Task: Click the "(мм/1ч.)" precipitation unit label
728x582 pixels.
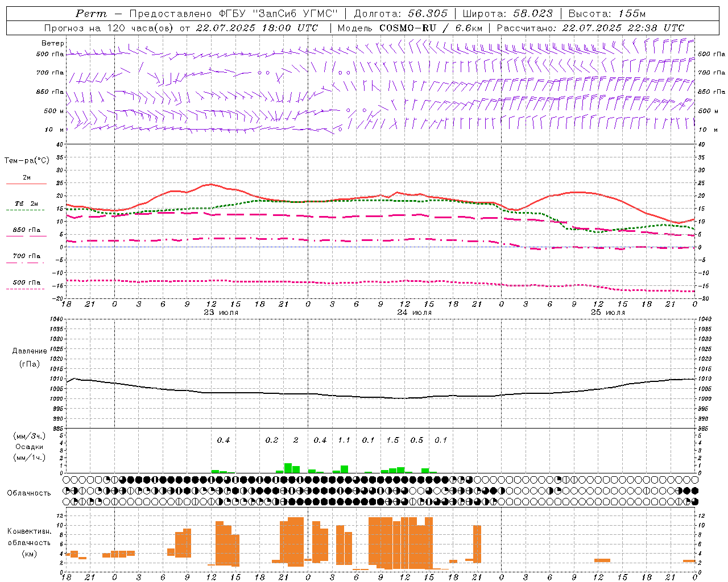Action: click(x=29, y=458)
